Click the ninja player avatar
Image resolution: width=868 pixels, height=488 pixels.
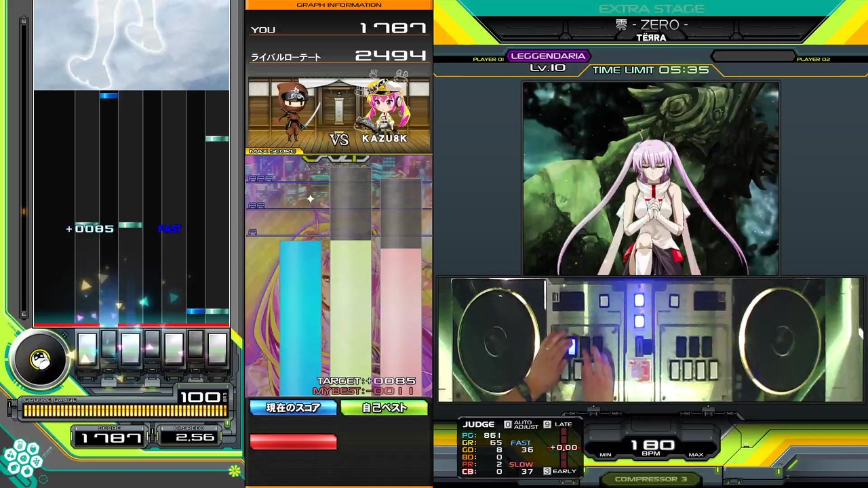pyautogui.click(x=294, y=110)
